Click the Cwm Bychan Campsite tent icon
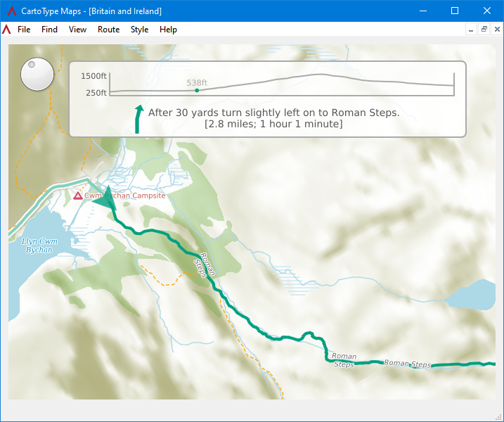The height and width of the screenshot is (422, 504). click(78, 196)
